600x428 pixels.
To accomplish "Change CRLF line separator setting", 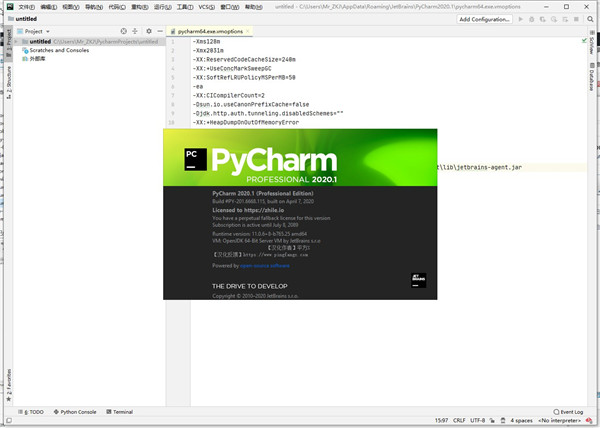I will (x=459, y=421).
